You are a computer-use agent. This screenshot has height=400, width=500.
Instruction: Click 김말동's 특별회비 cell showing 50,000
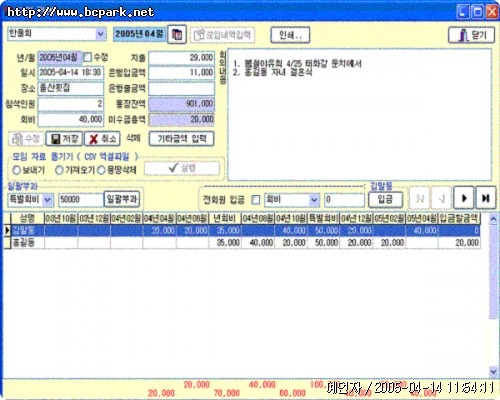pyautogui.click(x=323, y=230)
